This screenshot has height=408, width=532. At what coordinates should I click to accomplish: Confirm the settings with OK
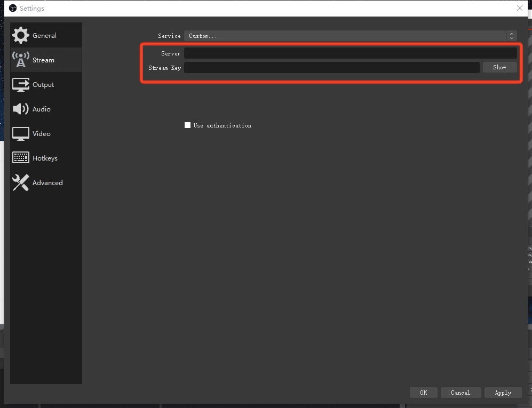click(423, 393)
